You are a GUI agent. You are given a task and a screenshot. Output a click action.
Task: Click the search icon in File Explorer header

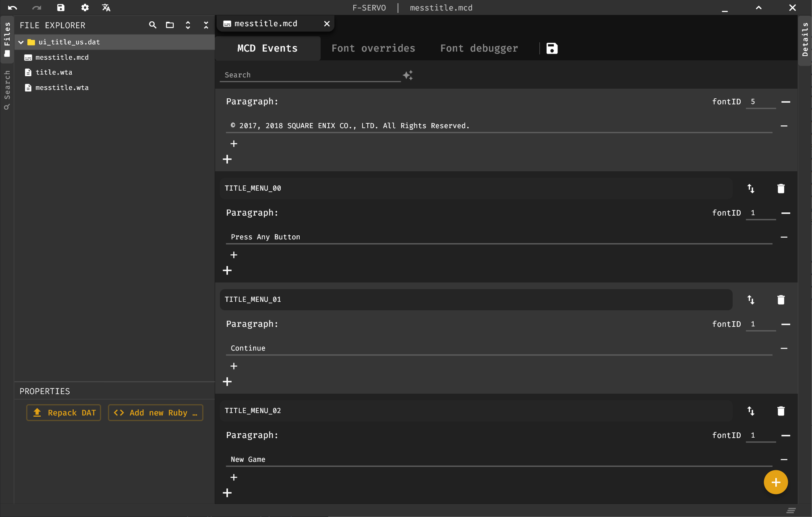coord(153,25)
